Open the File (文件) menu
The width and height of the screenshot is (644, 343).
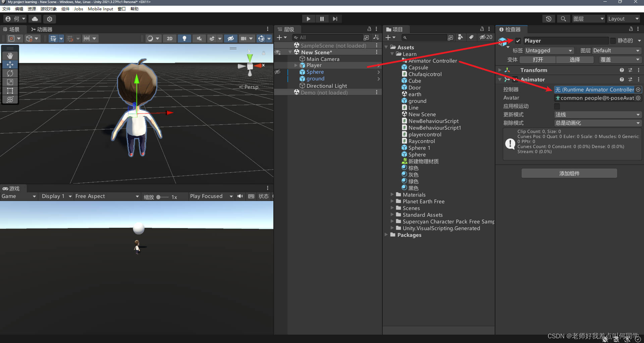[6, 9]
